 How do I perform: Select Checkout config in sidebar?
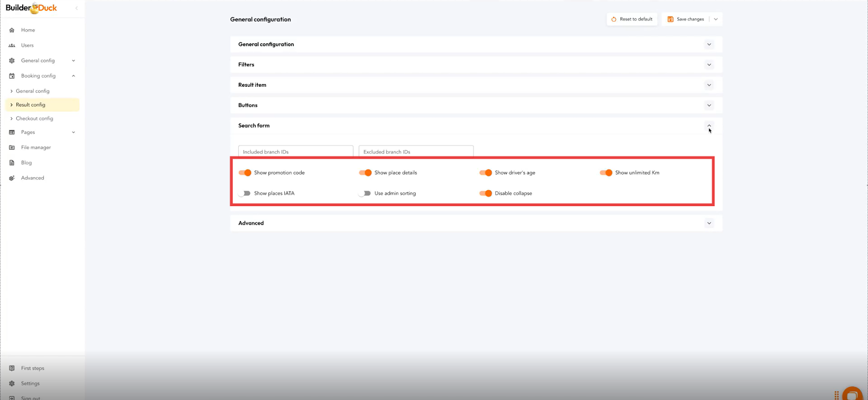(x=34, y=119)
